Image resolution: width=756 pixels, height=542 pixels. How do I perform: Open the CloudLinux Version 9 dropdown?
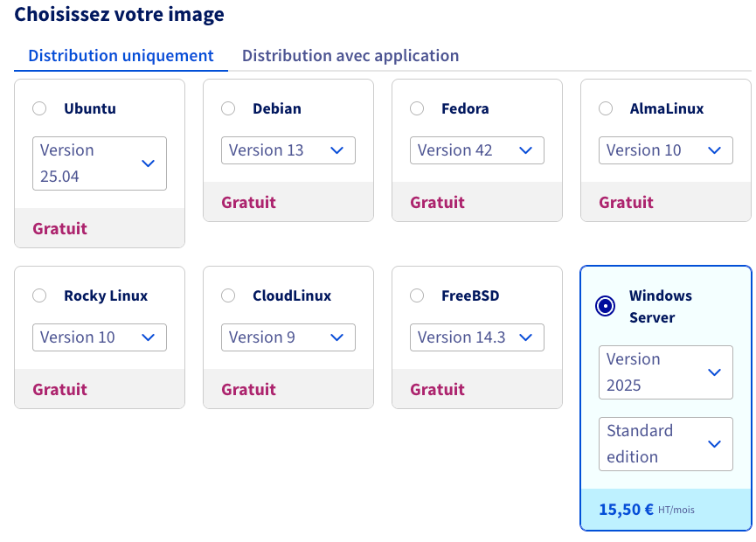point(288,337)
